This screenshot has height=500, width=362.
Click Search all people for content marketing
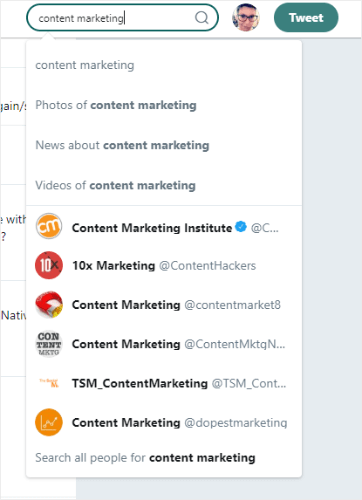[145, 458]
